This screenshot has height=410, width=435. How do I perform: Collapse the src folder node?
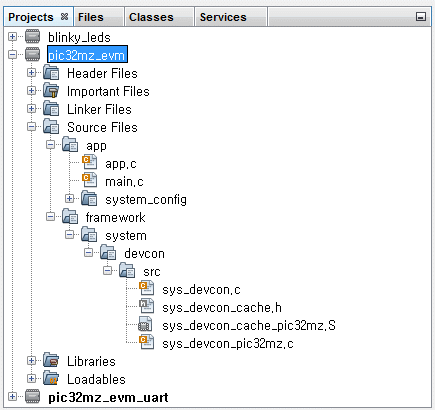point(107,270)
